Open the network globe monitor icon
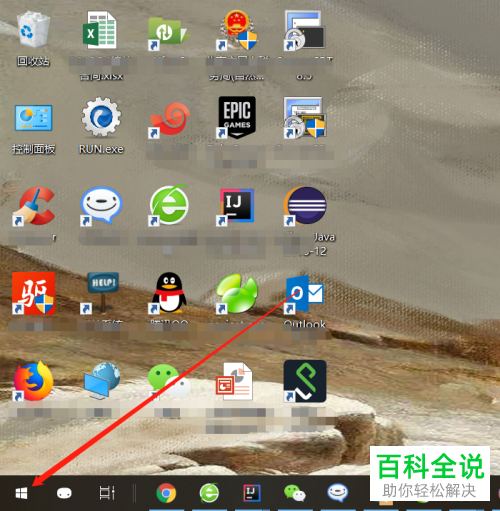 tap(102, 381)
